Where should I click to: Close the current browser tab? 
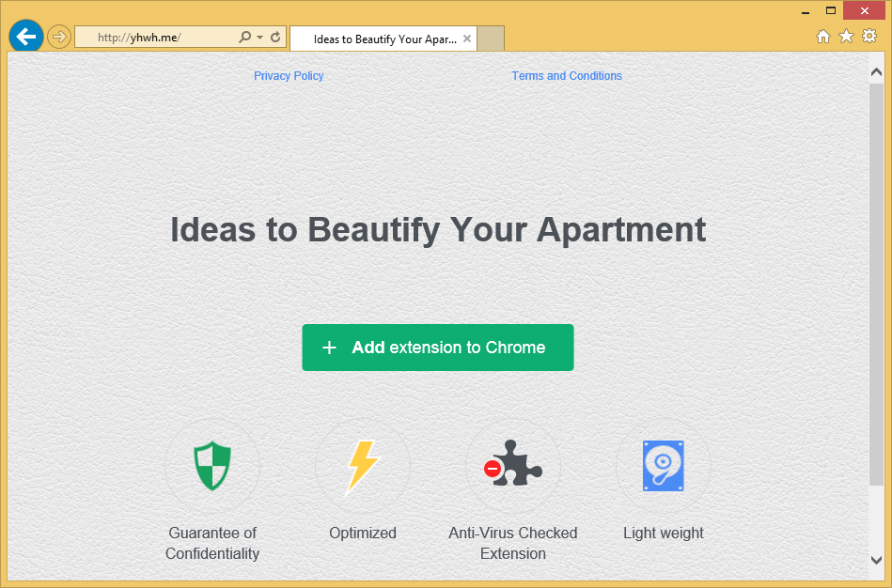467,39
